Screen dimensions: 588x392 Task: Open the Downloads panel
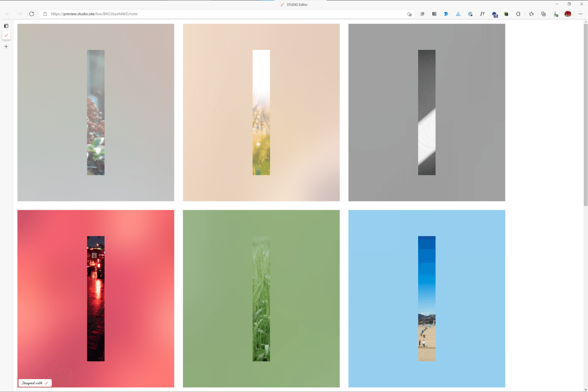(x=555, y=14)
